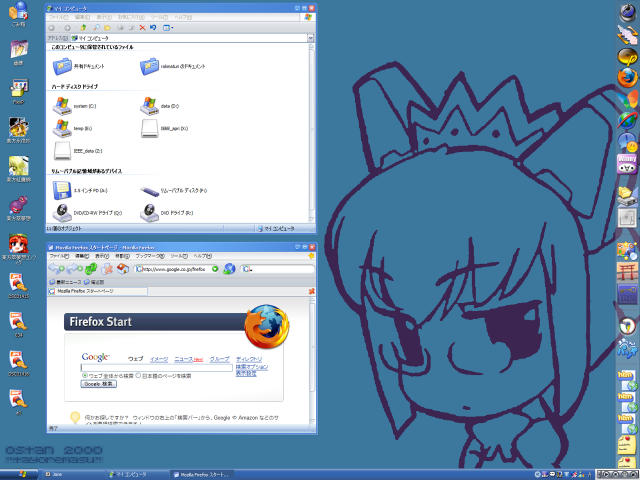
Task: Select data (D:) drive icon
Action: [149, 106]
